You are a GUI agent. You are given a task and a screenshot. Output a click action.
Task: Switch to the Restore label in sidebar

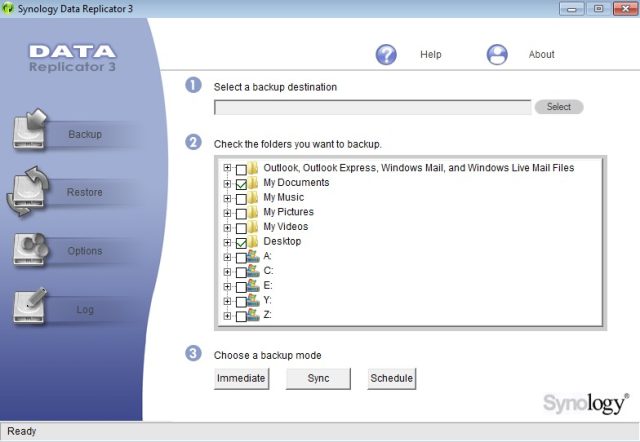click(x=84, y=192)
